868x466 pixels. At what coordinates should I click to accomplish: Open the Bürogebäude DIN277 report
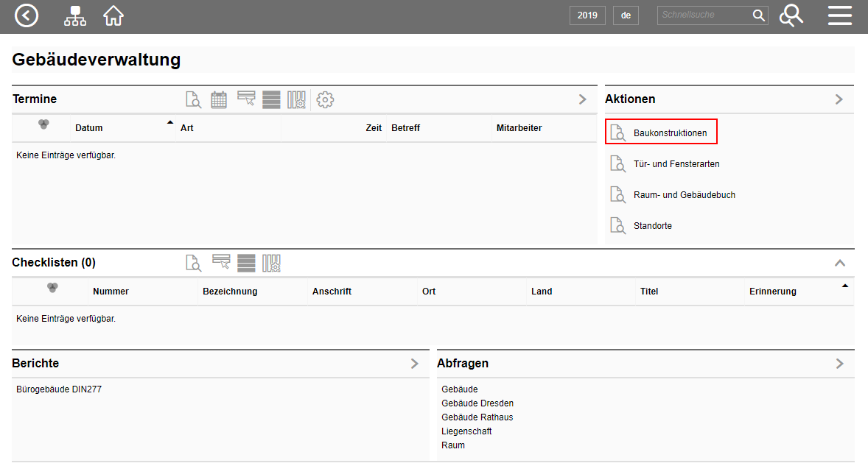click(59, 389)
